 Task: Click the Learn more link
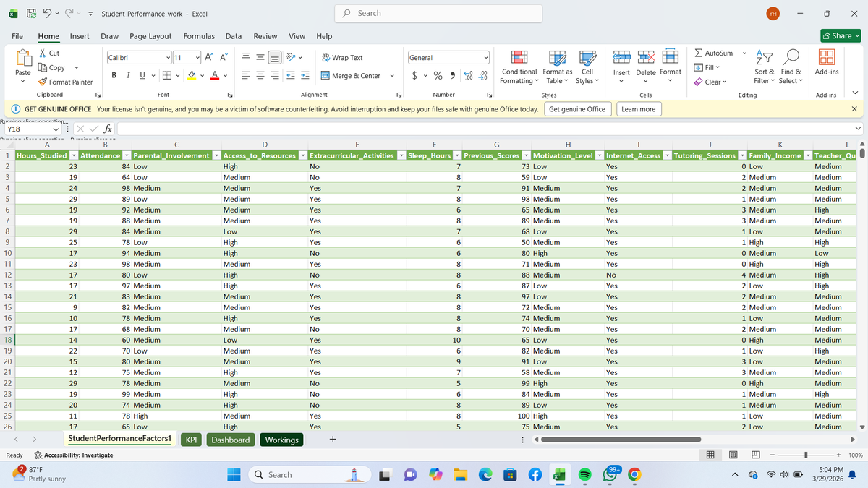pyautogui.click(x=638, y=108)
